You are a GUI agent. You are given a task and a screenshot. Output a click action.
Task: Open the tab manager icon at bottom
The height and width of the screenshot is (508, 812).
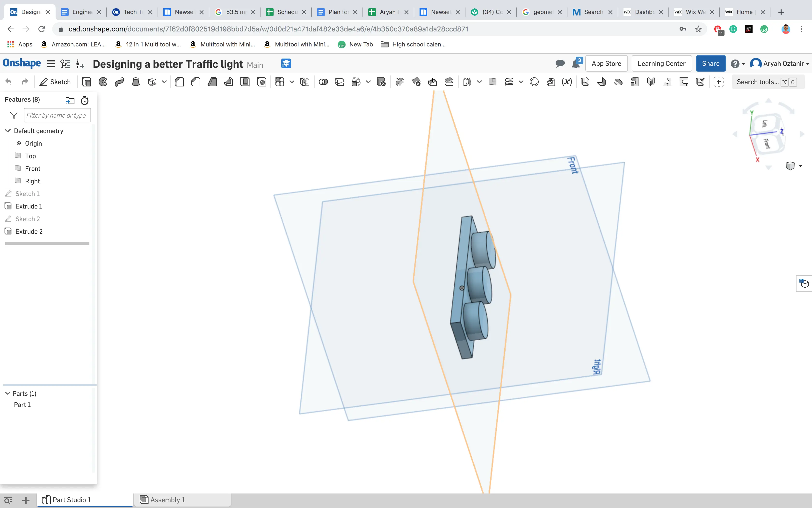click(8, 500)
